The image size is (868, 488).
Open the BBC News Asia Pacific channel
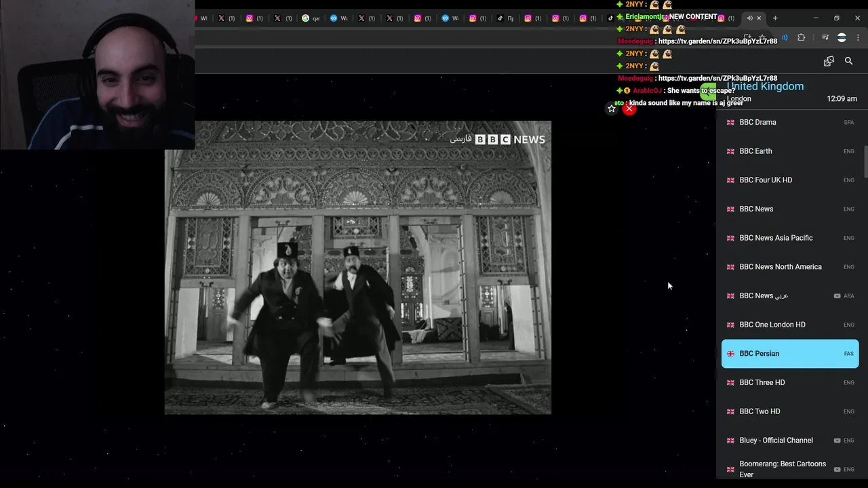click(790, 238)
